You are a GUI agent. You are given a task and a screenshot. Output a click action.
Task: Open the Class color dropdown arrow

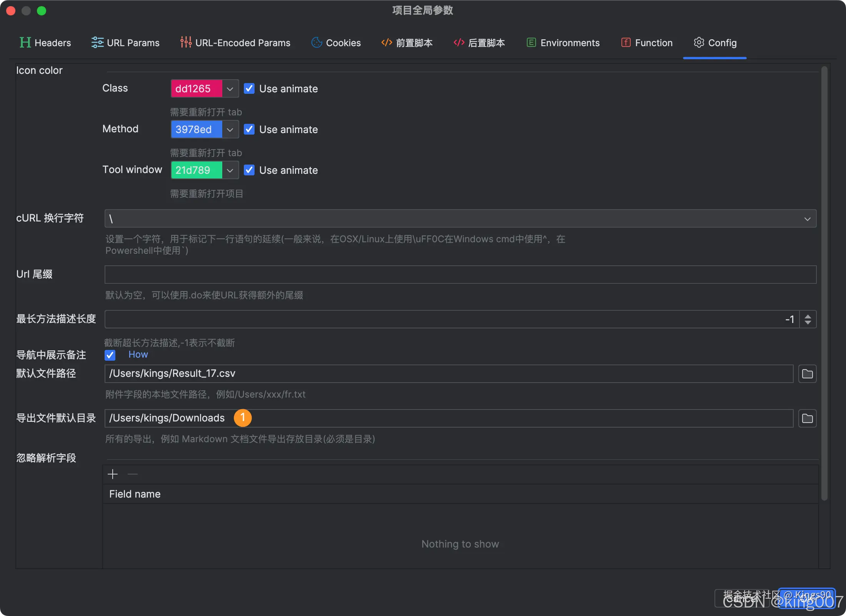point(230,89)
